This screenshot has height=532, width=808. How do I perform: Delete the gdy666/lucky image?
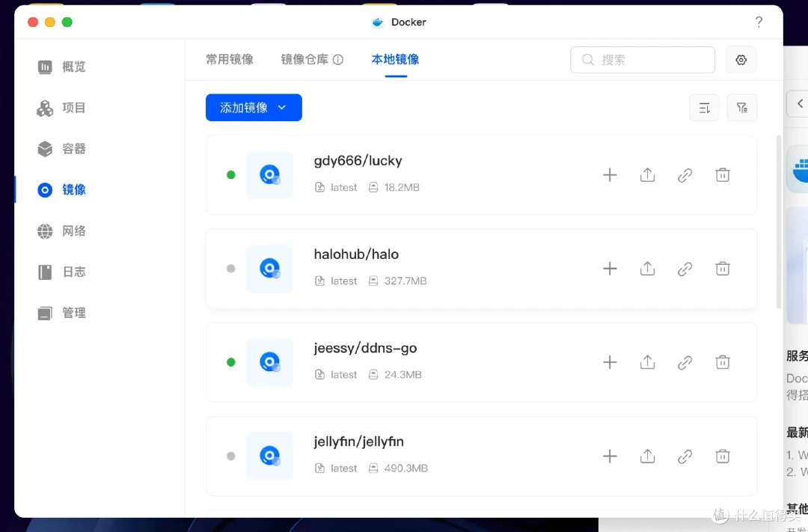click(x=723, y=175)
